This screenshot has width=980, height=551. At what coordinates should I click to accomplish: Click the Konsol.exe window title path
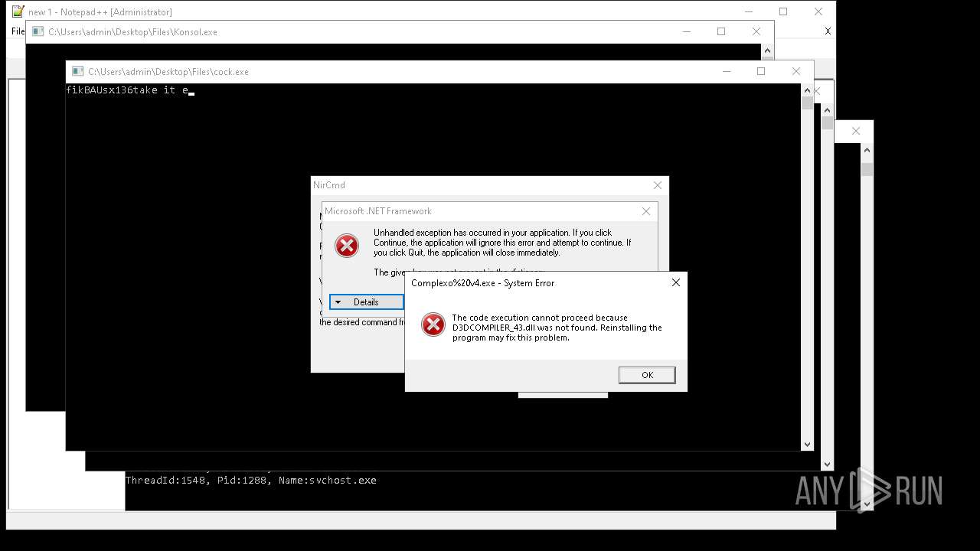pos(132,32)
